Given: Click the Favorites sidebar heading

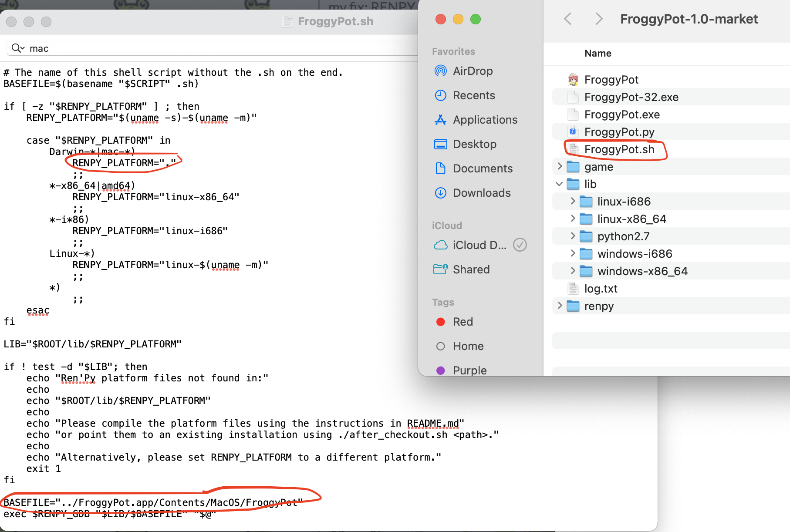Looking at the screenshot, I should (x=453, y=51).
